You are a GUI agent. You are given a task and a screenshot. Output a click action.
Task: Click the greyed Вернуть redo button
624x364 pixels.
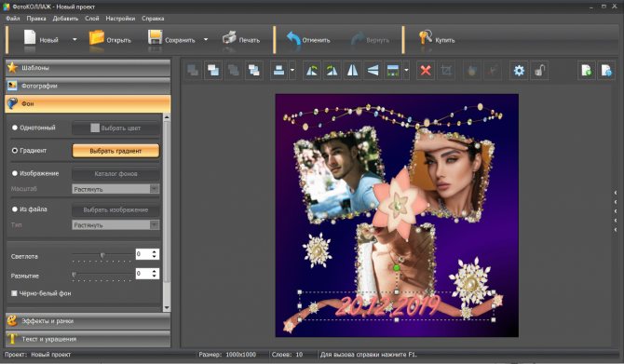370,39
